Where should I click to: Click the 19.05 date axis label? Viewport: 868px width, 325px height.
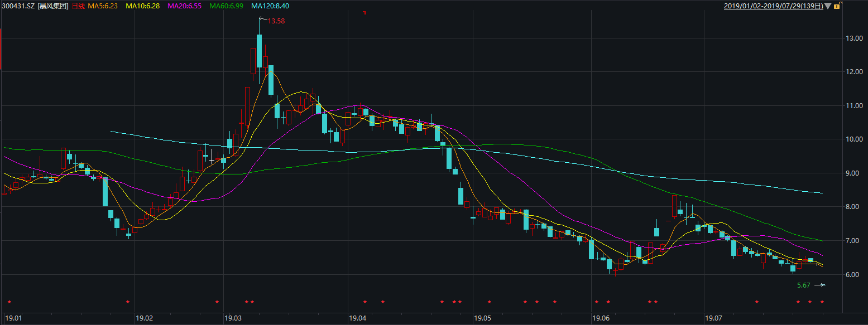pyautogui.click(x=482, y=318)
